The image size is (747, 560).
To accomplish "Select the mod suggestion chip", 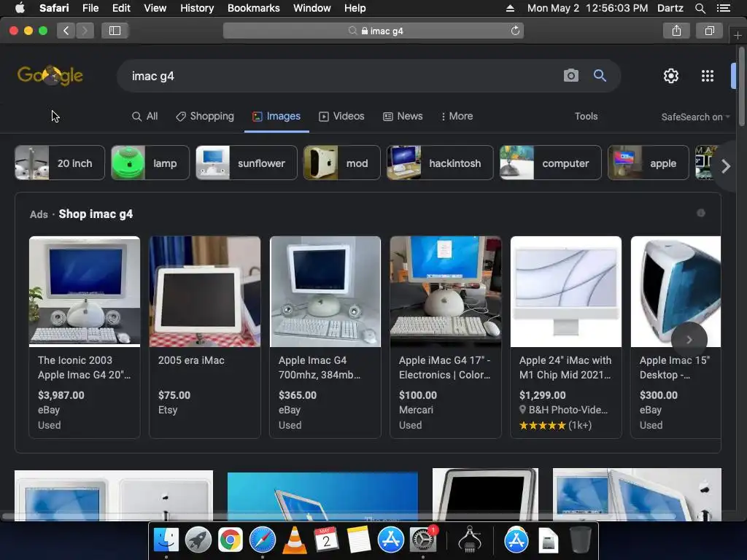I will (x=341, y=163).
